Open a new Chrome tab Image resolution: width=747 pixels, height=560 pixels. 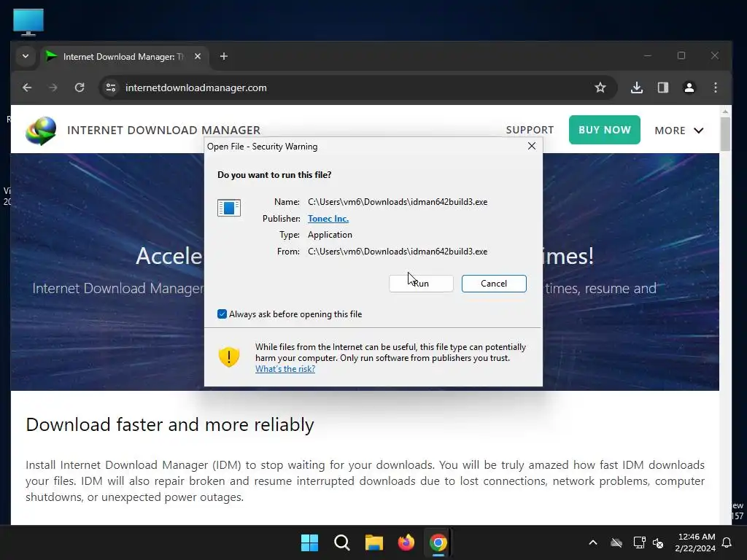[223, 56]
